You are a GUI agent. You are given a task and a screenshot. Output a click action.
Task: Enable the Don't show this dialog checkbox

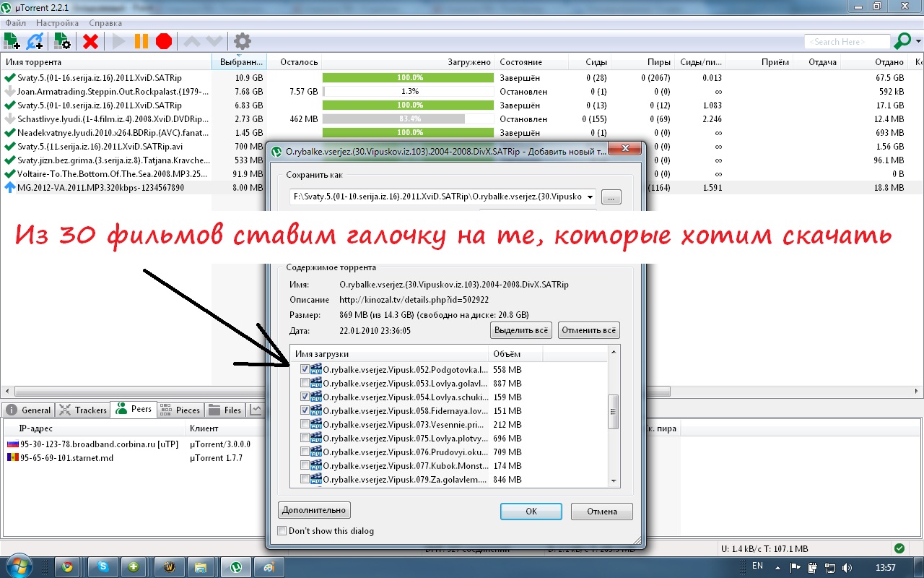[x=282, y=531]
